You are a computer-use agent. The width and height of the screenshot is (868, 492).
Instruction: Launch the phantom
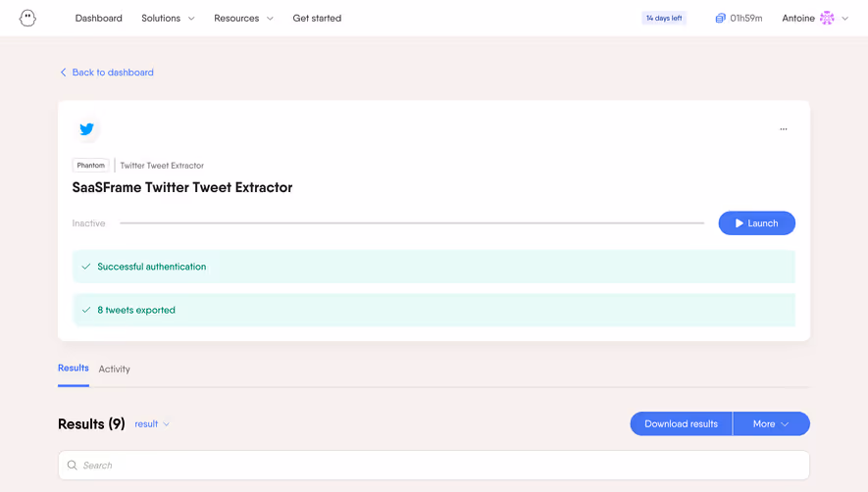(x=757, y=223)
